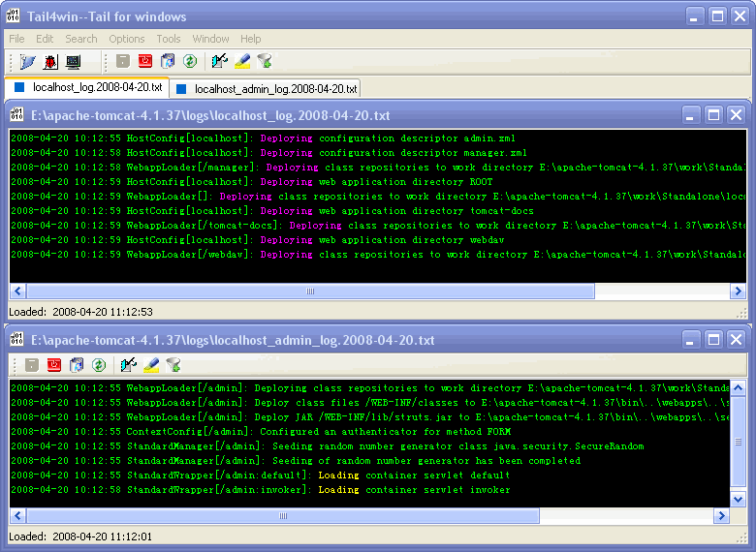Click recycle bin icon in admin log window toolbar
756x552 pixels.
(77, 365)
